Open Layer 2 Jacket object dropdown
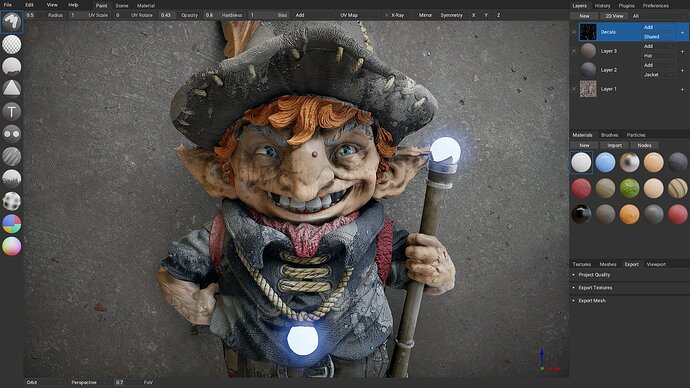Image resolution: width=690 pixels, height=388 pixels. pos(658,75)
